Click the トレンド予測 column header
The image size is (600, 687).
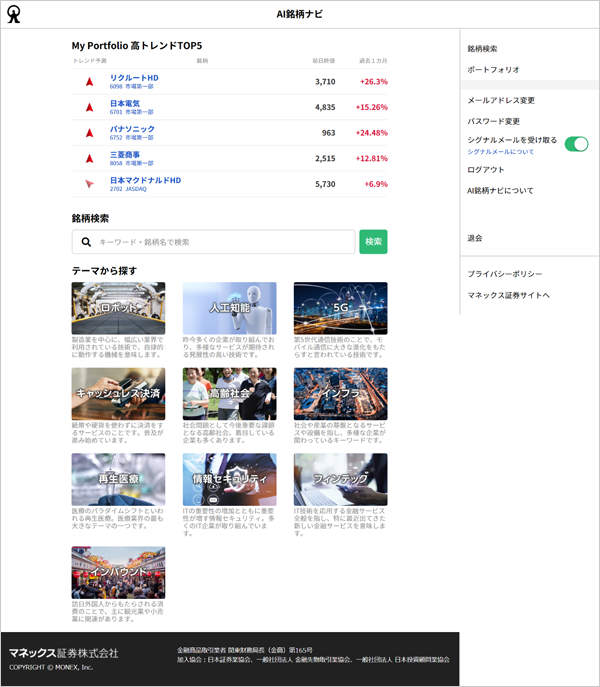click(x=89, y=60)
